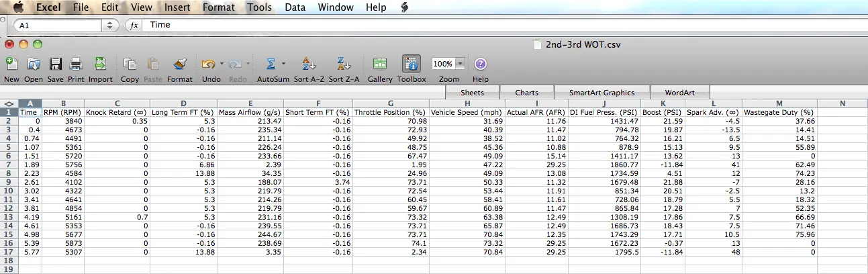Open the Zoom percentage dropdown
The height and width of the screenshot is (274, 868).
(461, 64)
